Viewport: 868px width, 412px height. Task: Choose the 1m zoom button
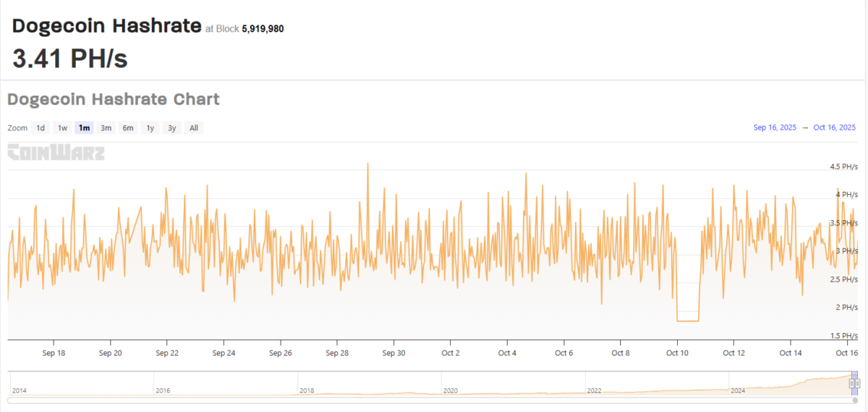pyautogui.click(x=85, y=128)
